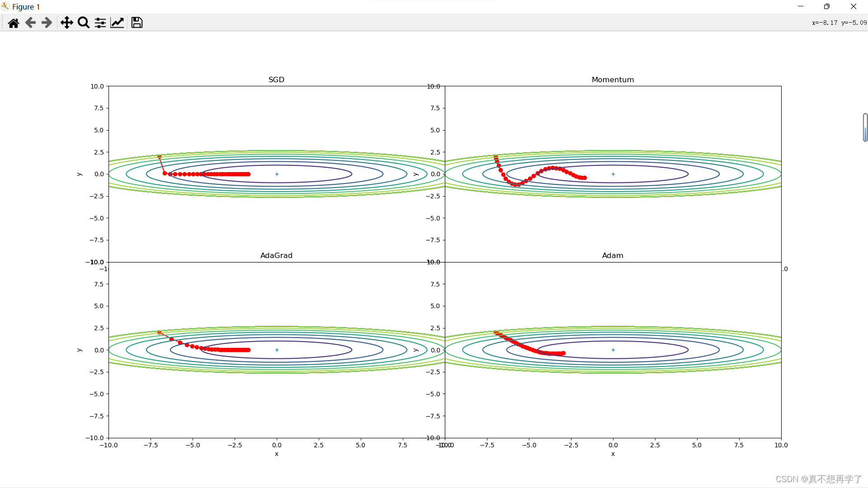Image resolution: width=868 pixels, height=488 pixels.
Task: Close the Figure 1 window
Action: coord(854,6)
